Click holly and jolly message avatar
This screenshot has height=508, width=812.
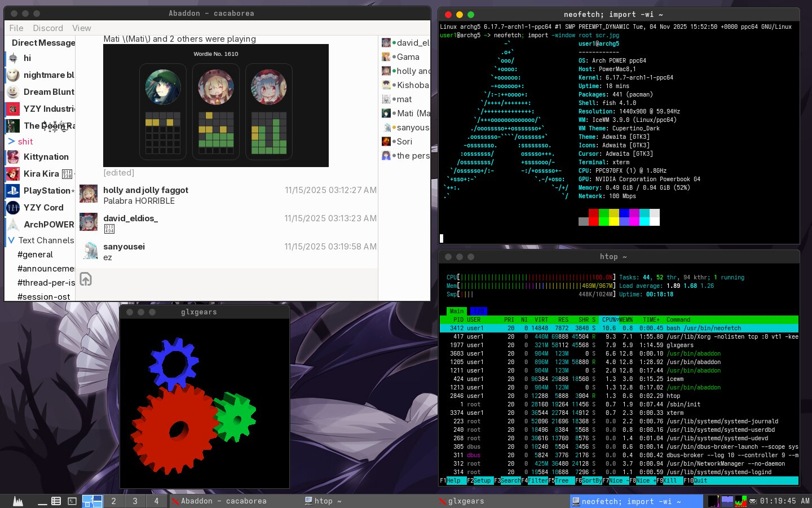[89, 194]
